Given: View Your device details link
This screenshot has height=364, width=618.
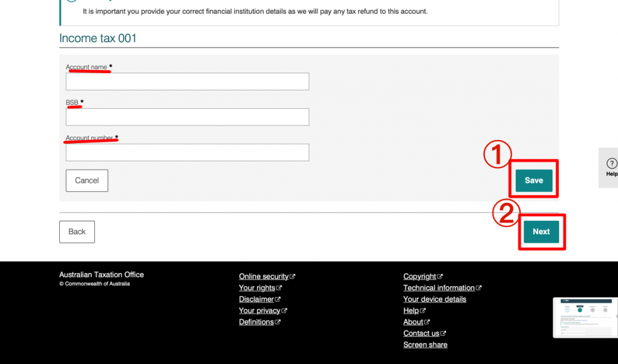Looking at the screenshot, I should (435, 299).
